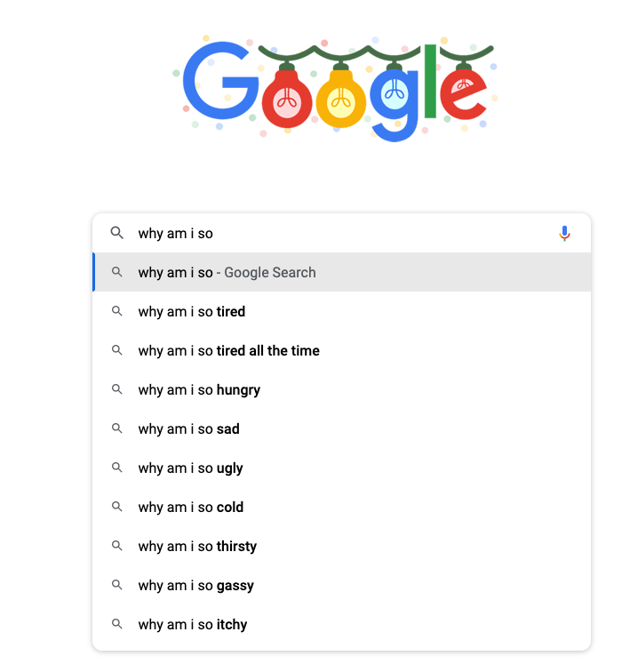Click magnifier icon beside 'why am i so sad'
622x672 pixels.
click(x=117, y=428)
